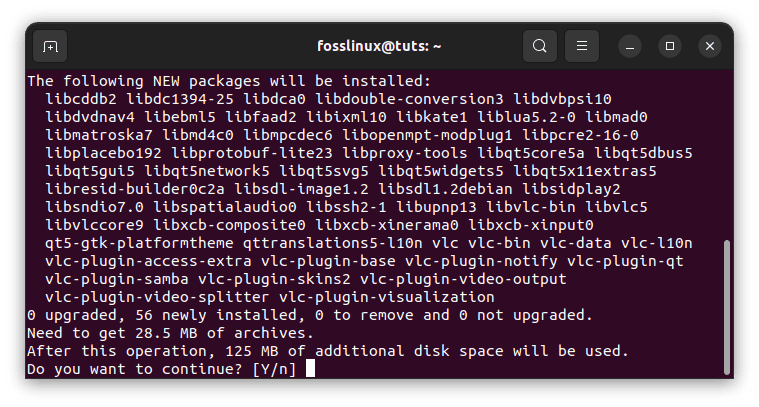Open terminal search with magnifier icon
The width and height of the screenshot is (759, 407).
[540, 46]
